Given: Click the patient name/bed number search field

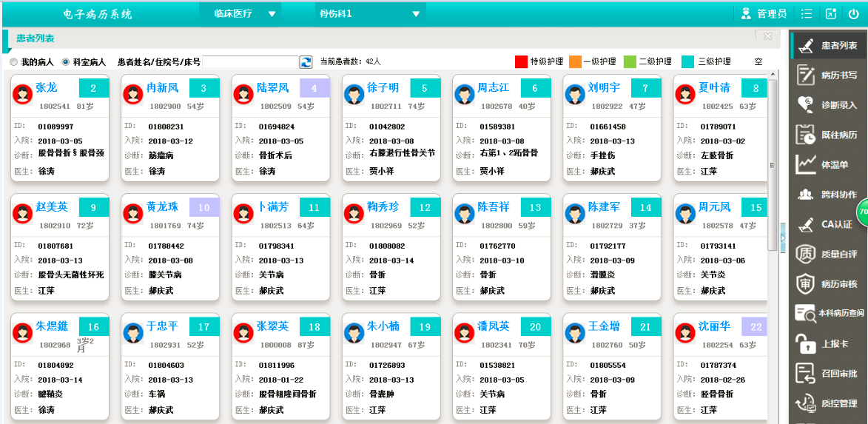Looking at the screenshot, I should 250,62.
